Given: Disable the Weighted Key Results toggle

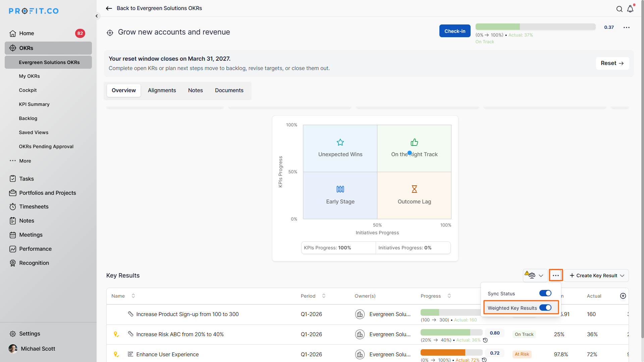Looking at the screenshot, I should (545, 308).
